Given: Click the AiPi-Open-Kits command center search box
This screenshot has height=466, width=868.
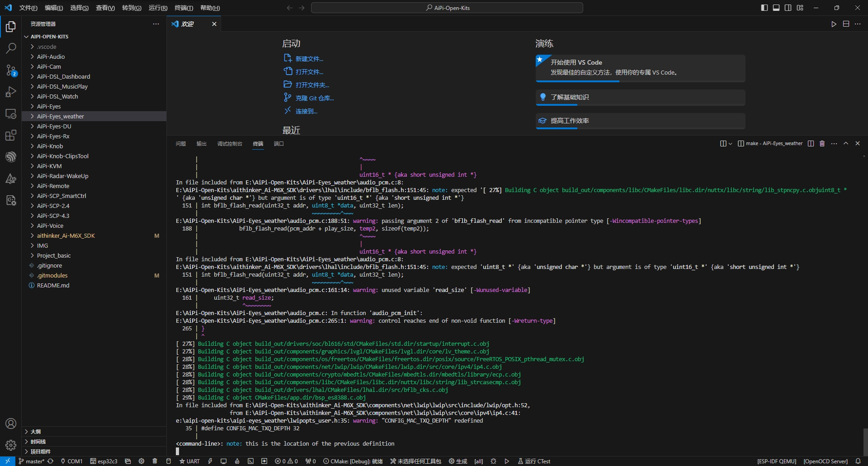Looking at the screenshot, I should point(447,8).
